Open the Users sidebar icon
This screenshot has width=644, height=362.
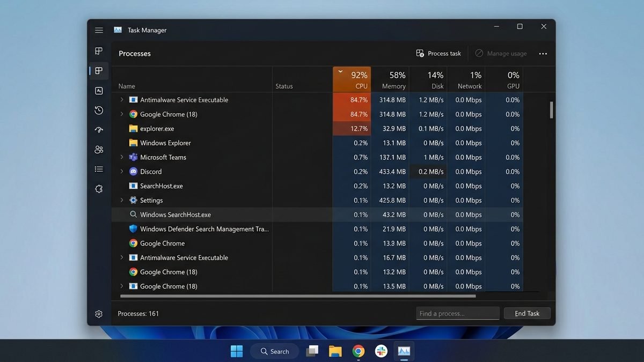[x=99, y=150]
